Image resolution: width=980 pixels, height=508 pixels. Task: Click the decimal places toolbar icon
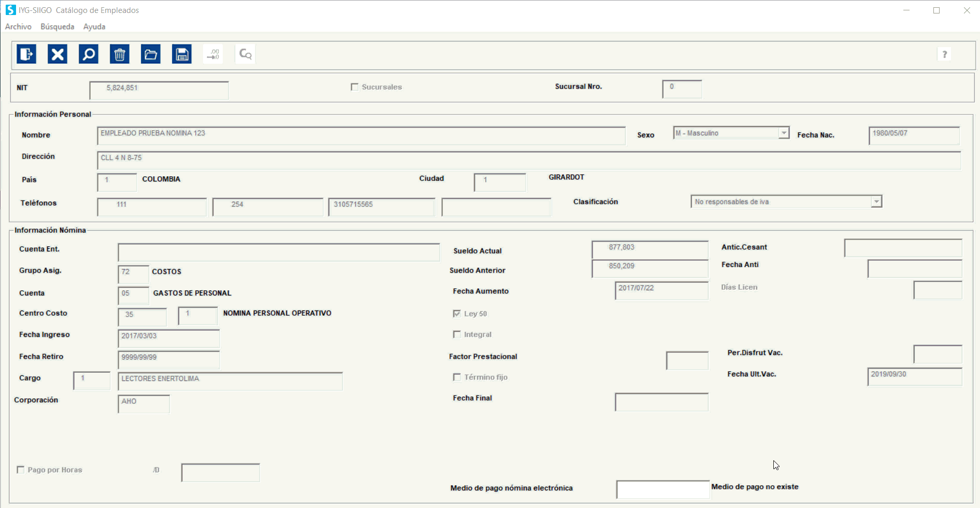(x=213, y=54)
